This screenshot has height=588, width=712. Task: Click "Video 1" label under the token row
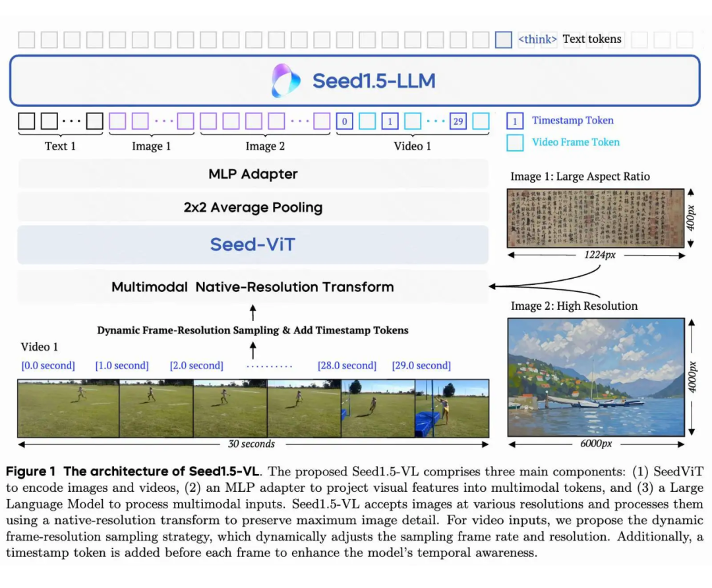click(412, 146)
